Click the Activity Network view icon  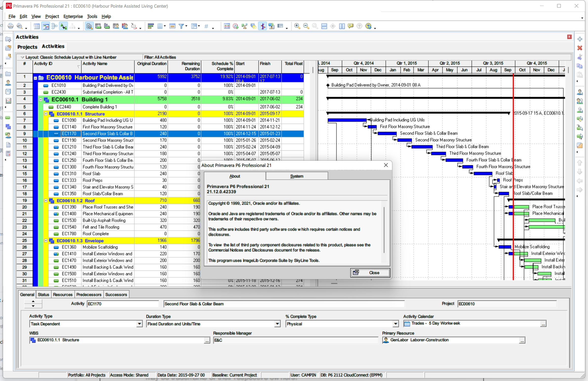(x=55, y=26)
